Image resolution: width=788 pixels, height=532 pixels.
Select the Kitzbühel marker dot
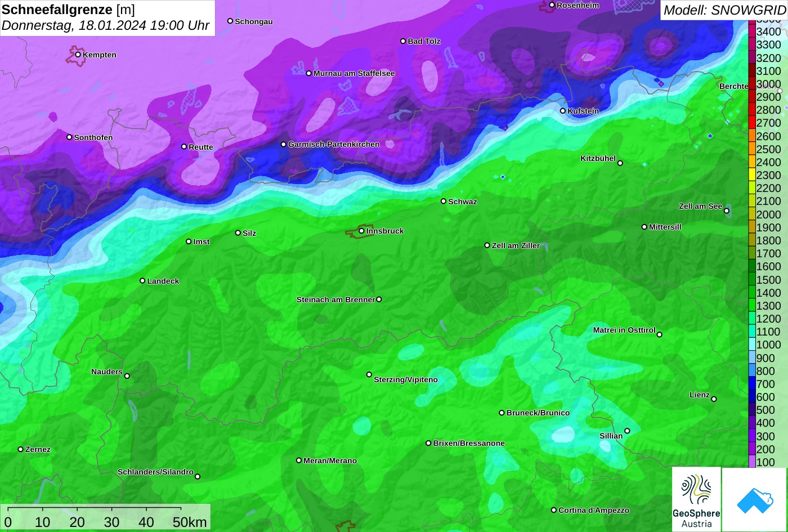(x=620, y=163)
